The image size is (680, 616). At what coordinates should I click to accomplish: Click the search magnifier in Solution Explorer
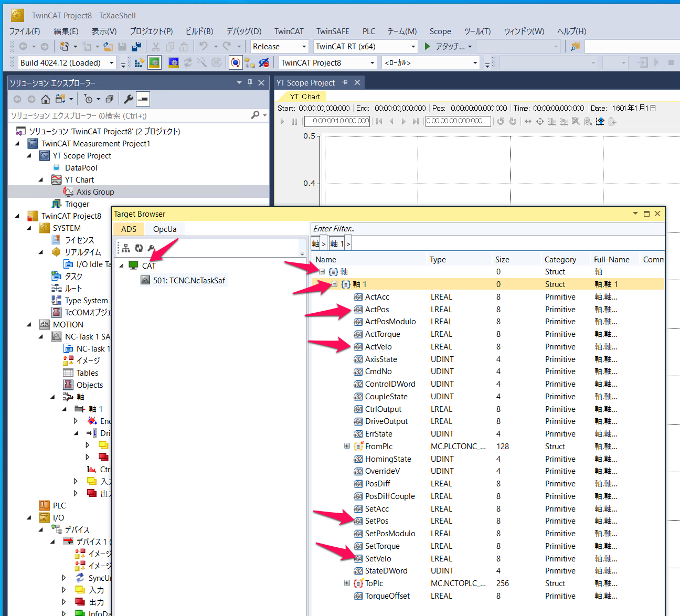tap(255, 115)
